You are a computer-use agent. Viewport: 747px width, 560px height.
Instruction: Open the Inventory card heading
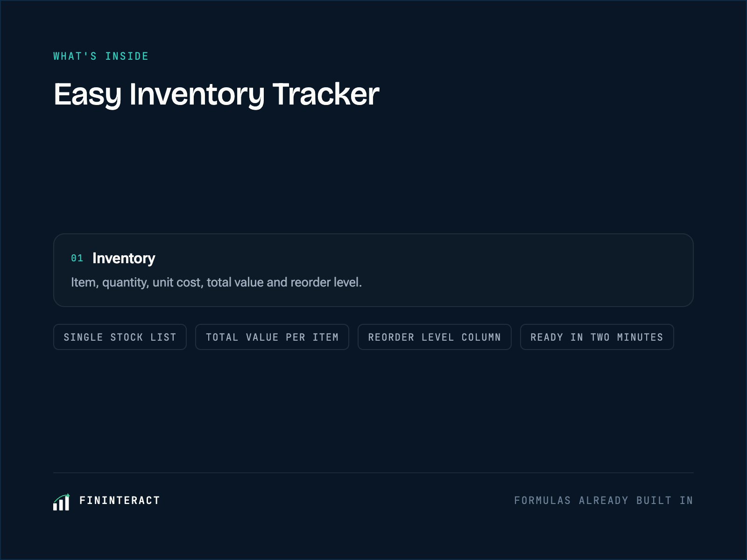pos(124,258)
